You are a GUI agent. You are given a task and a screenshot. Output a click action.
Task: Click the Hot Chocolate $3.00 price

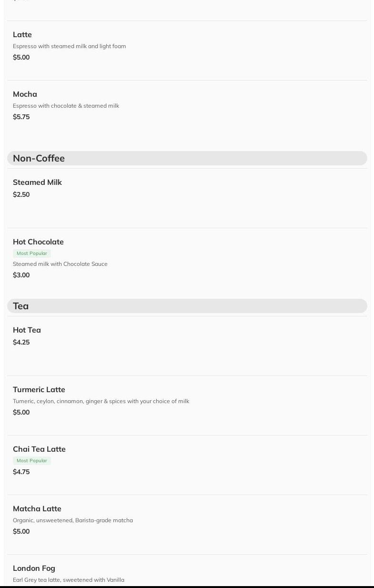[21, 275]
